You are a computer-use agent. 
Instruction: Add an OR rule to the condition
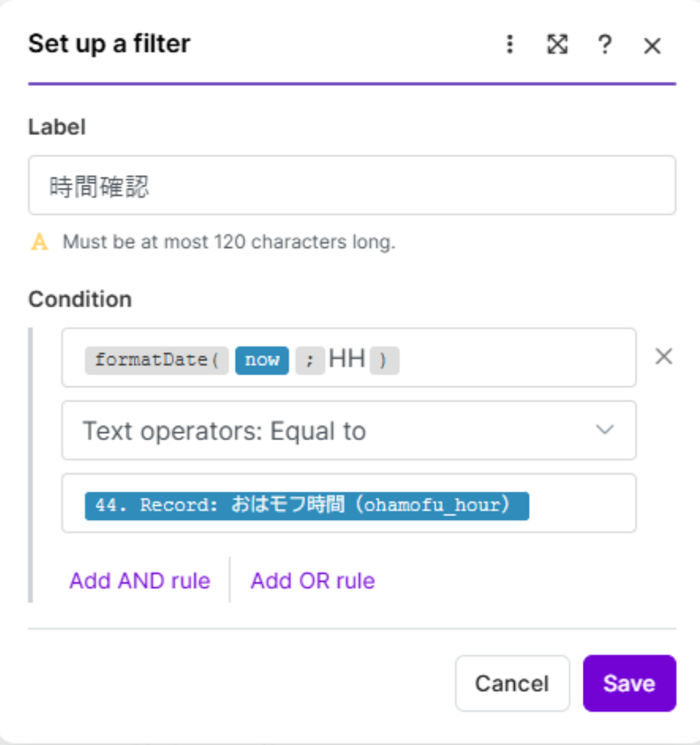click(x=312, y=580)
